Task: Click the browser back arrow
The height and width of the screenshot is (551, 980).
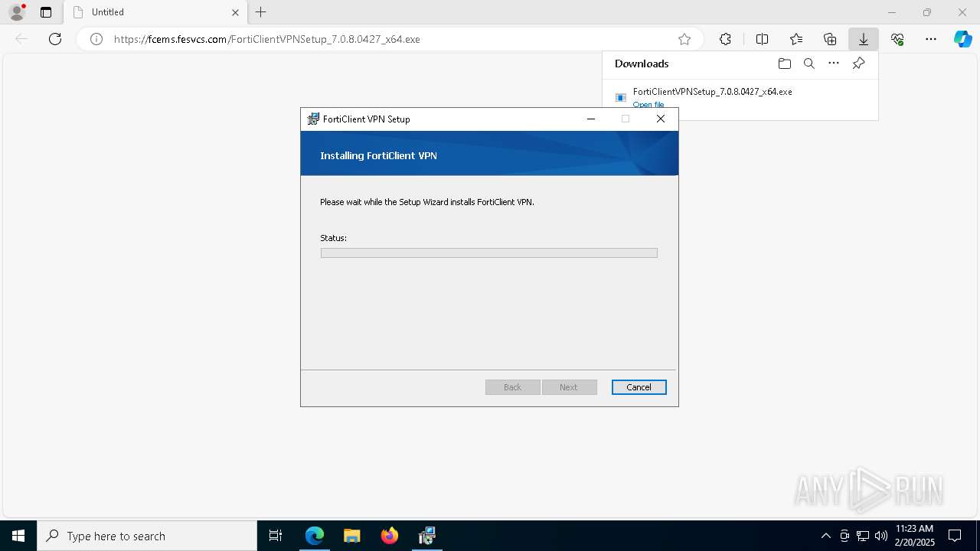Action: [21, 39]
